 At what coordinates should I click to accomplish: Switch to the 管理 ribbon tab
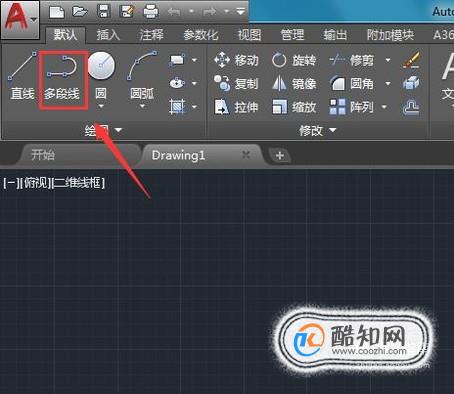pos(292,34)
